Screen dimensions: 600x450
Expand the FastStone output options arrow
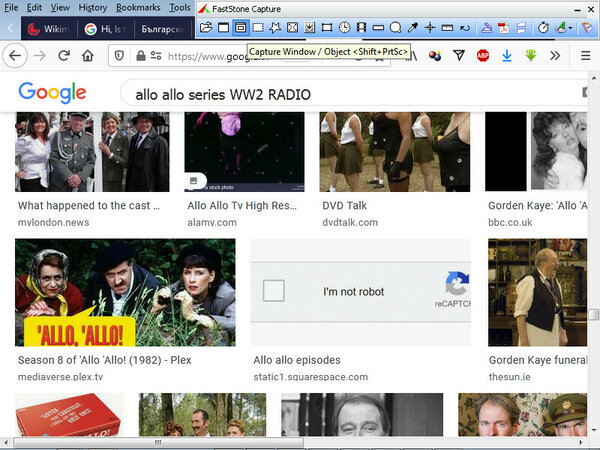coord(571,28)
